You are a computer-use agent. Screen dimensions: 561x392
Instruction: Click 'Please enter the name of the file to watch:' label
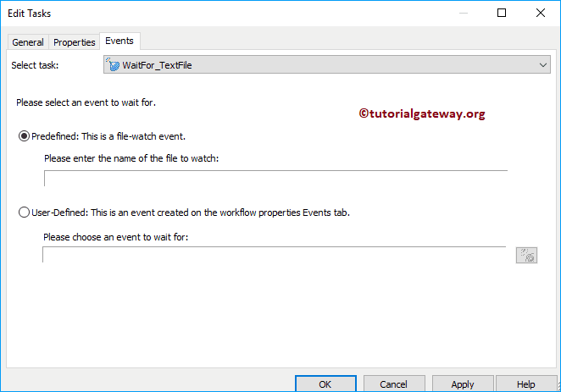click(x=131, y=158)
